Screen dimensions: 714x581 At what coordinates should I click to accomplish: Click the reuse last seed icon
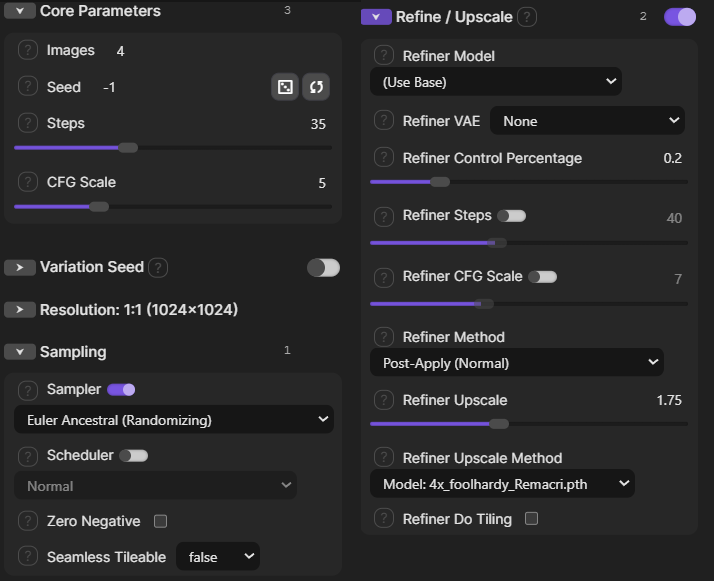tap(316, 87)
